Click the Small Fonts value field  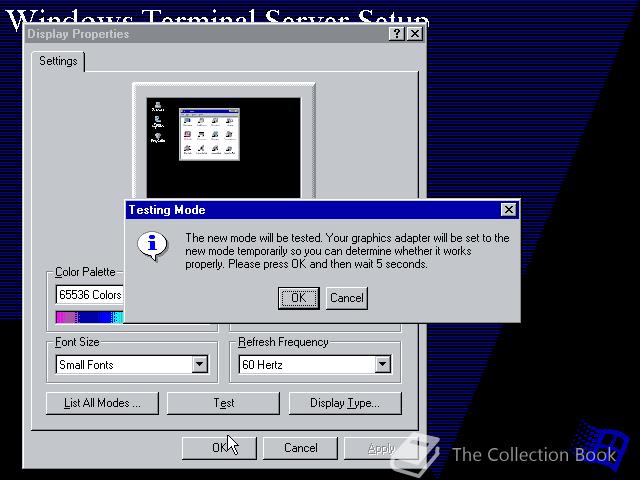[x=124, y=364]
